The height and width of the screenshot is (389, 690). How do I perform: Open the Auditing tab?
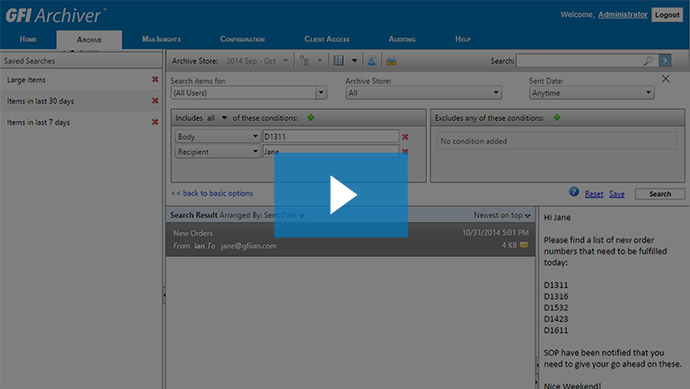402,39
